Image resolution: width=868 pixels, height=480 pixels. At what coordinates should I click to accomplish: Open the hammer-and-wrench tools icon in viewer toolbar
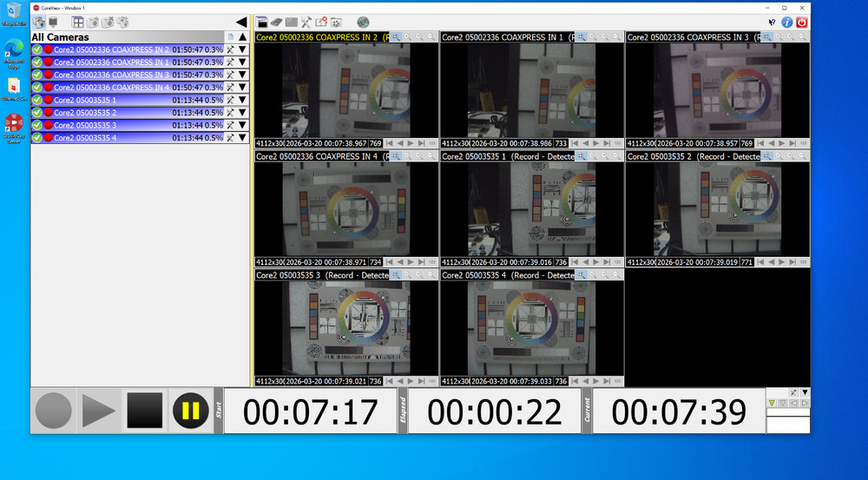point(306,23)
